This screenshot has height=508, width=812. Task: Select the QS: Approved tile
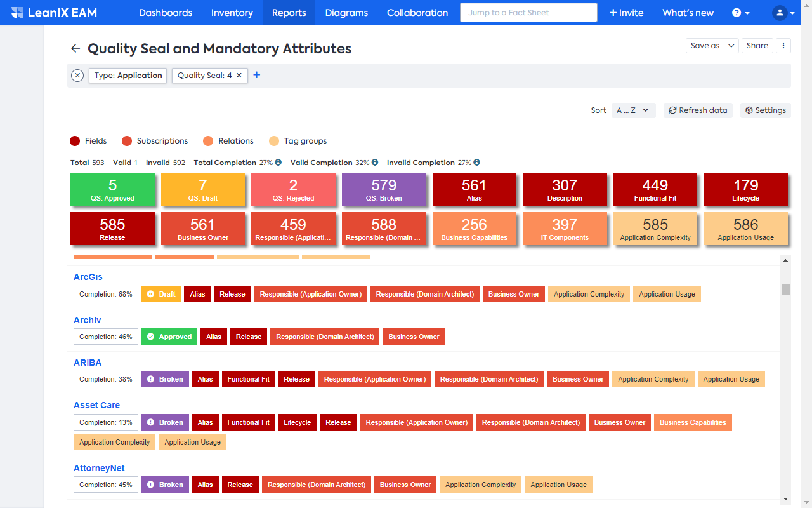pyautogui.click(x=112, y=189)
